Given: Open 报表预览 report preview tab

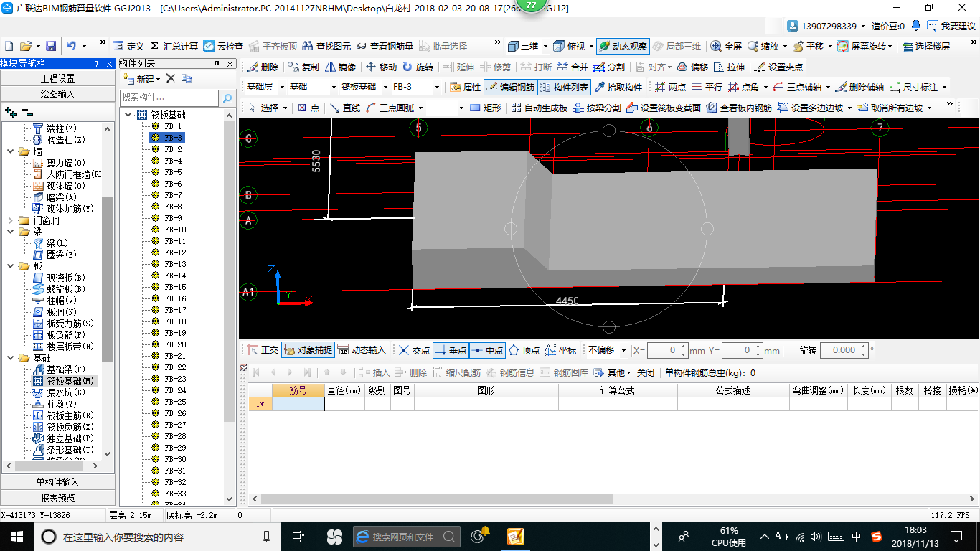Looking at the screenshot, I should [x=57, y=498].
